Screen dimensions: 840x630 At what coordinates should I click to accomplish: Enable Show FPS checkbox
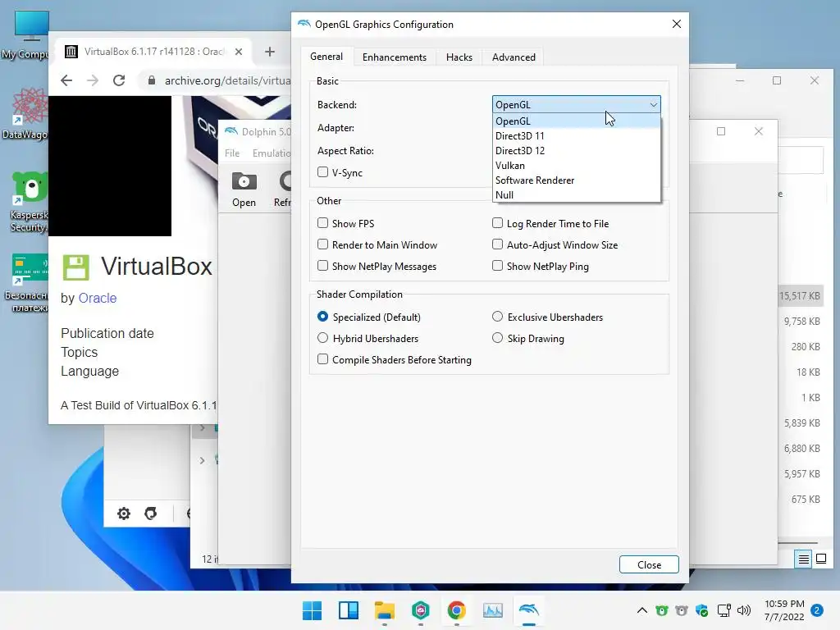click(x=322, y=223)
